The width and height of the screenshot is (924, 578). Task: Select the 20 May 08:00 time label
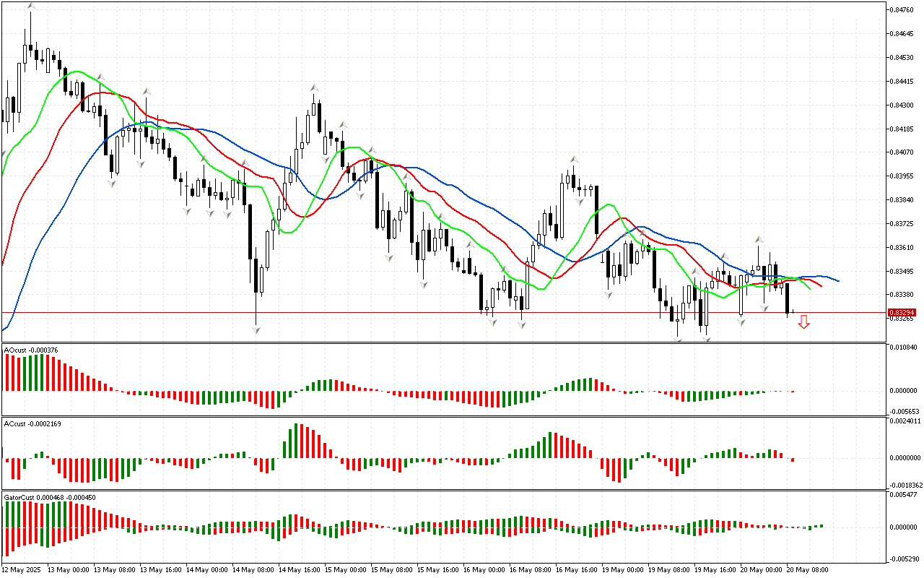tap(807, 570)
